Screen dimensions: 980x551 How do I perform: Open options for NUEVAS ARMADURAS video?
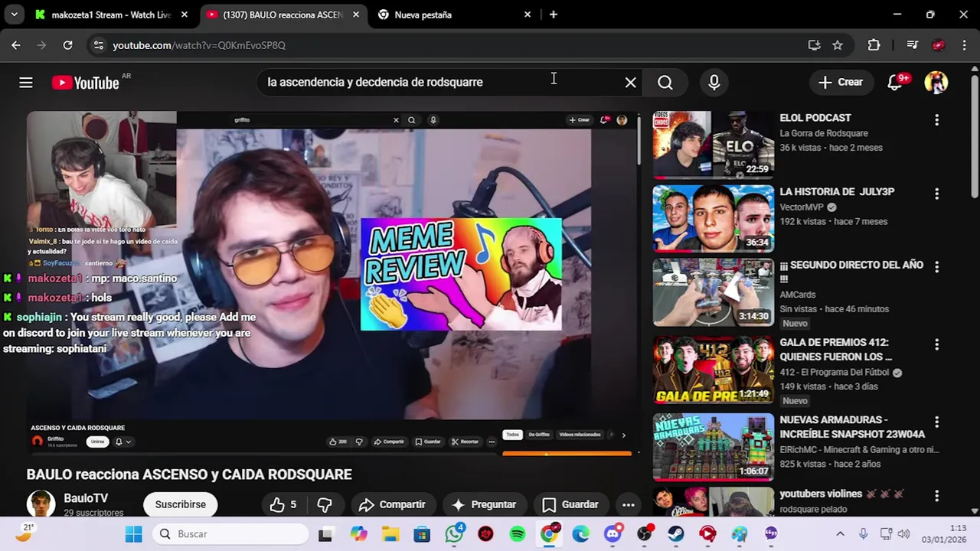(x=936, y=422)
